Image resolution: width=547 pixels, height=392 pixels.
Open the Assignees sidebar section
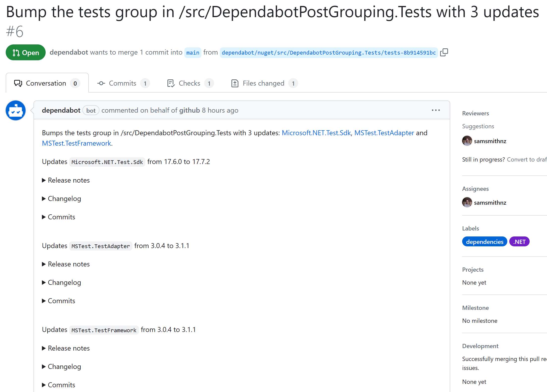coord(475,189)
